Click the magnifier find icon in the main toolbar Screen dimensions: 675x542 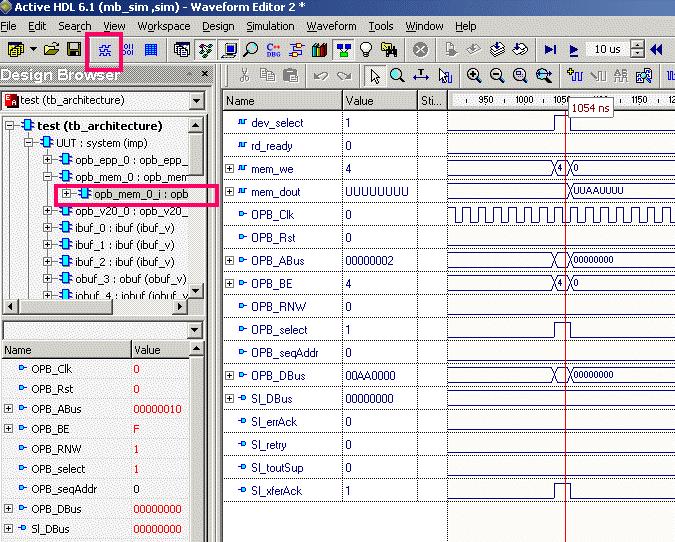pyautogui.click(x=251, y=50)
